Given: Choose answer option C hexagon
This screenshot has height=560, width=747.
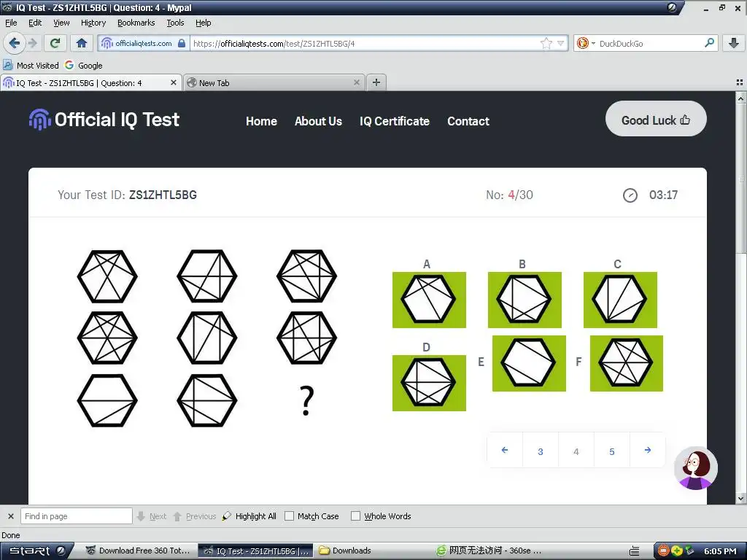Looking at the screenshot, I should pyautogui.click(x=620, y=300).
